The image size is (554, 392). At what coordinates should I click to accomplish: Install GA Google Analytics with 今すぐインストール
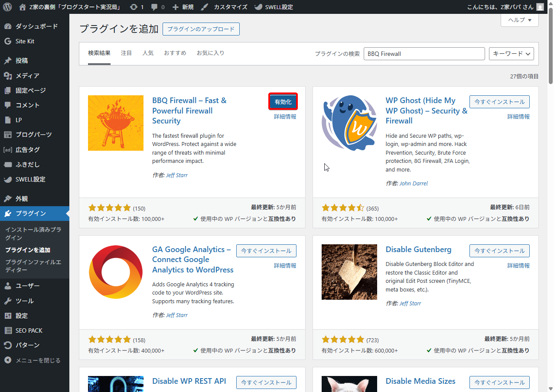click(x=266, y=251)
